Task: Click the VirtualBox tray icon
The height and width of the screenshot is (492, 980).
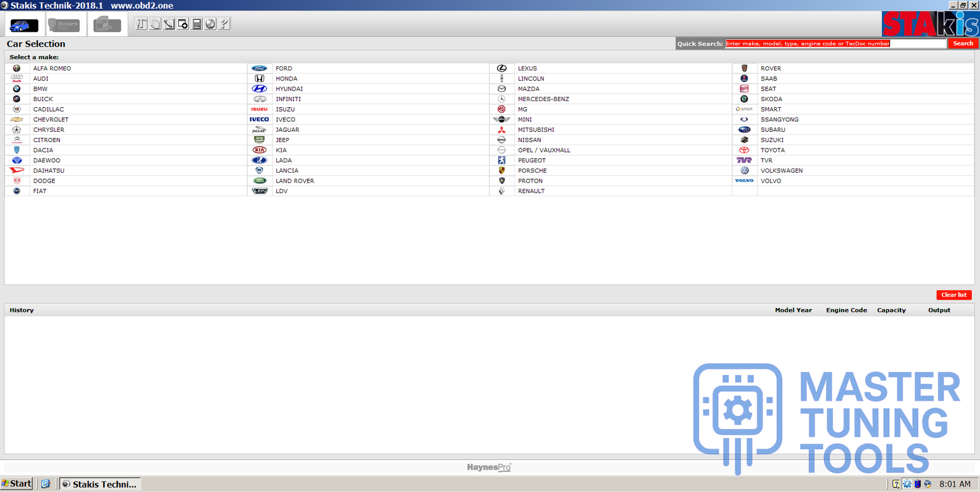Action: [x=927, y=484]
